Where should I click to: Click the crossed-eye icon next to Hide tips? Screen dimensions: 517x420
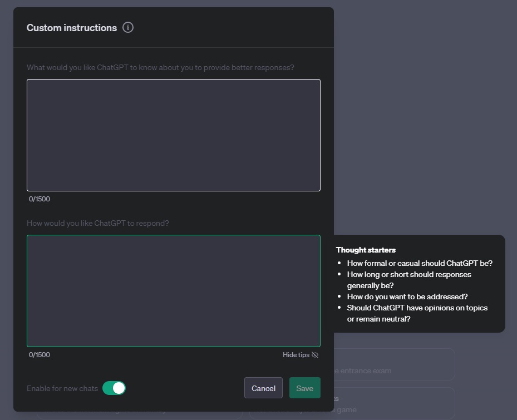(315, 355)
